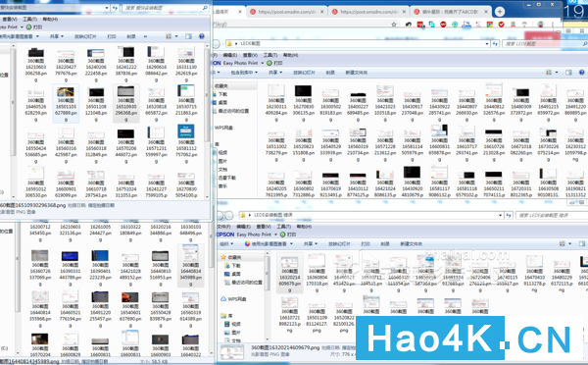Expand the 共享 dropdown in LEDE截图 toolbar

tap(275, 73)
